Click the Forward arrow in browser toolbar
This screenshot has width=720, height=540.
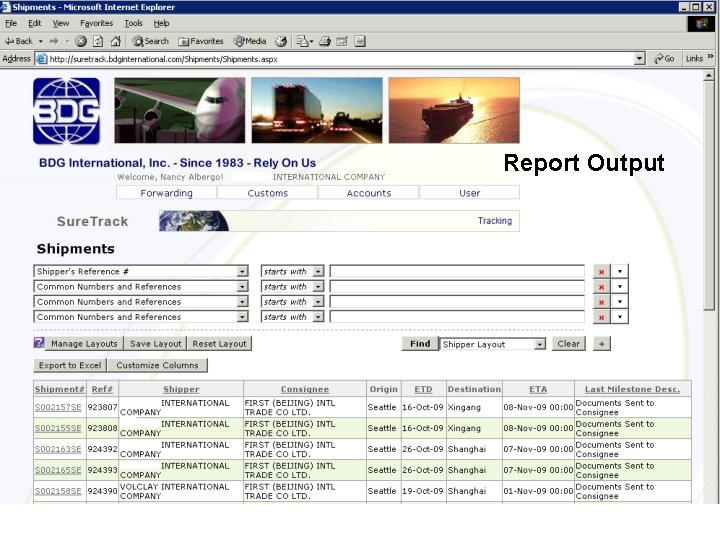pos(54,41)
